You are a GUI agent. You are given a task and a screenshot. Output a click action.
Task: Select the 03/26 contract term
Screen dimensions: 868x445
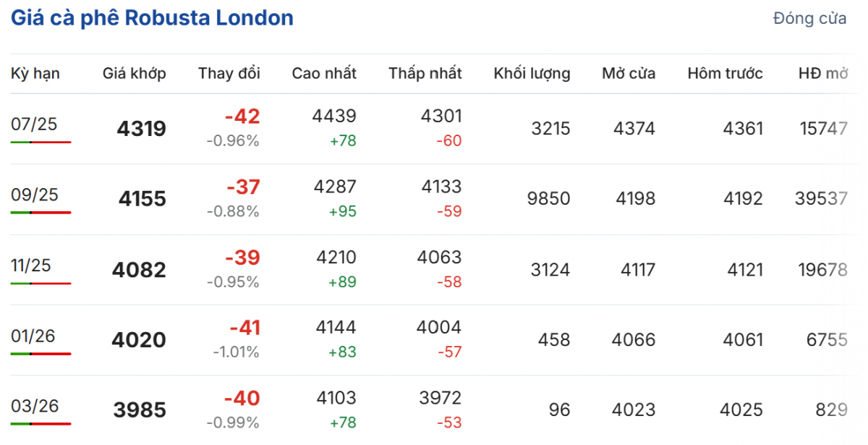(x=34, y=405)
